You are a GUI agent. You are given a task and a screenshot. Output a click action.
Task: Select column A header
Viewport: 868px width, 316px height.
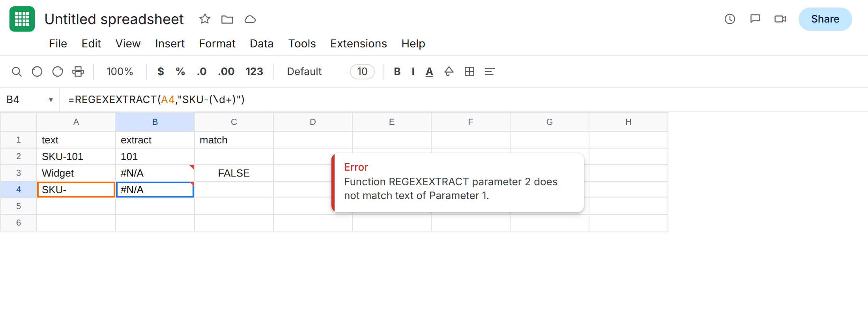[76, 122]
